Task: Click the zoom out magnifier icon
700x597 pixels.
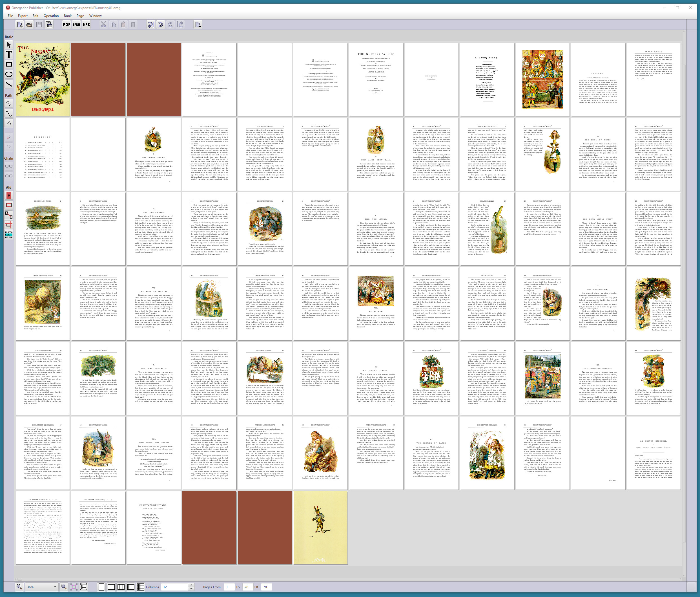Action: coord(19,587)
